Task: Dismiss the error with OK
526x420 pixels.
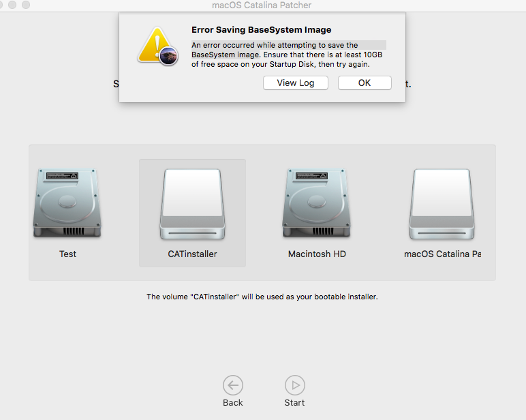Action: [365, 83]
